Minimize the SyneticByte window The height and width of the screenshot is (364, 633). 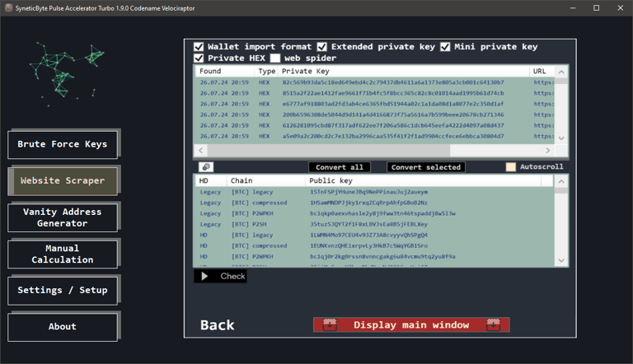[x=573, y=8]
